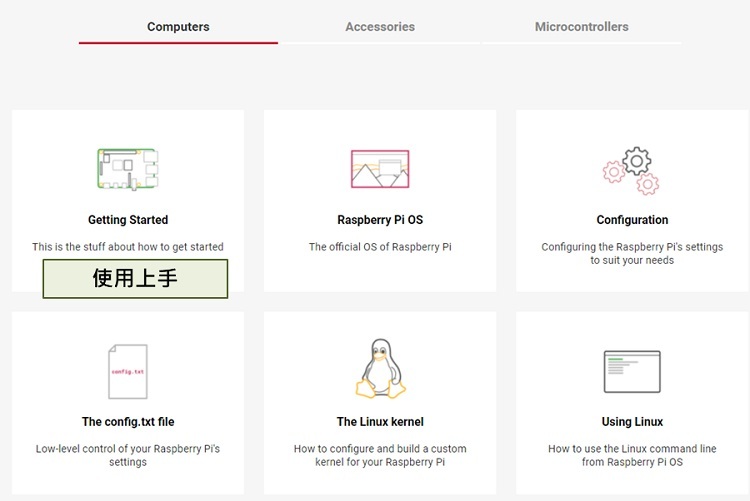
Task: Click the green Chinese annotation label box
Action: coord(135,279)
